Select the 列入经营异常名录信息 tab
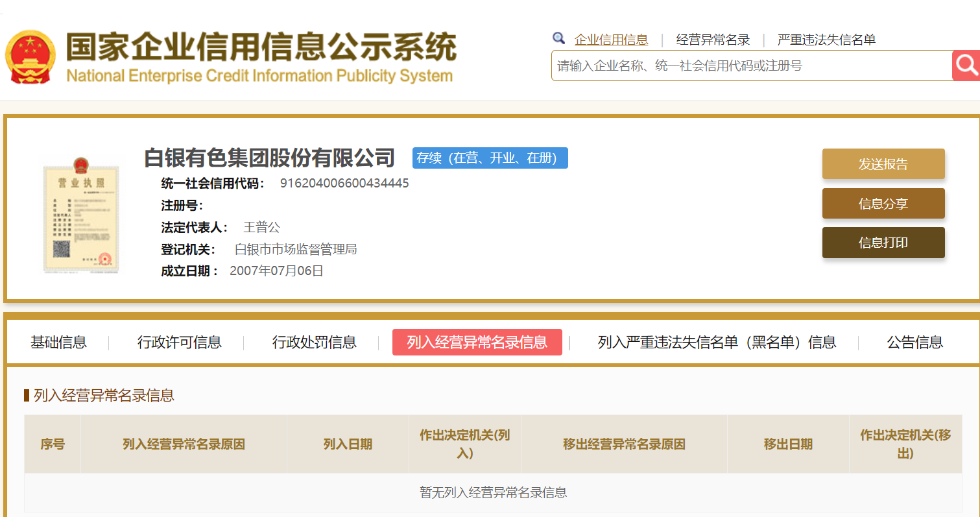The height and width of the screenshot is (517, 980). (x=477, y=342)
